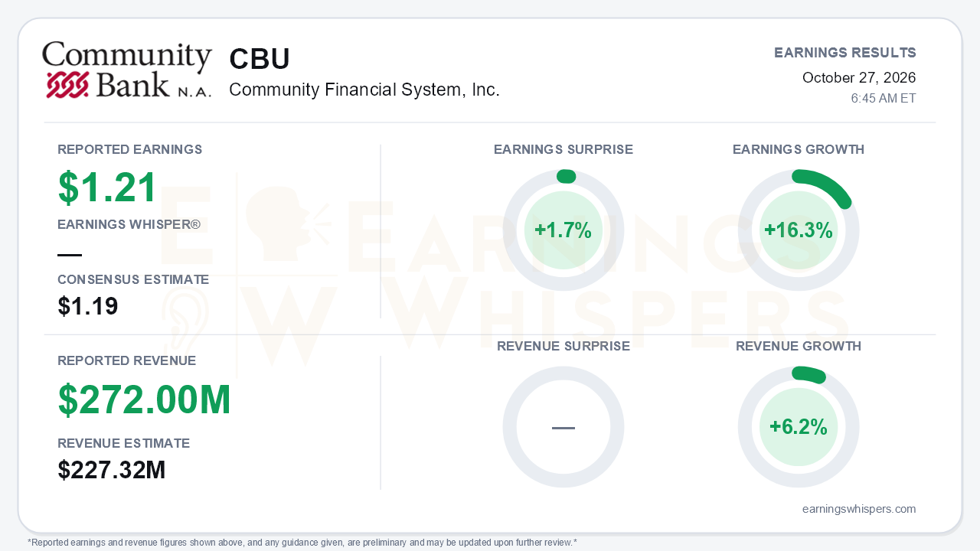Select the $272.00M reported revenue value

pyautogui.click(x=145, y=399)
